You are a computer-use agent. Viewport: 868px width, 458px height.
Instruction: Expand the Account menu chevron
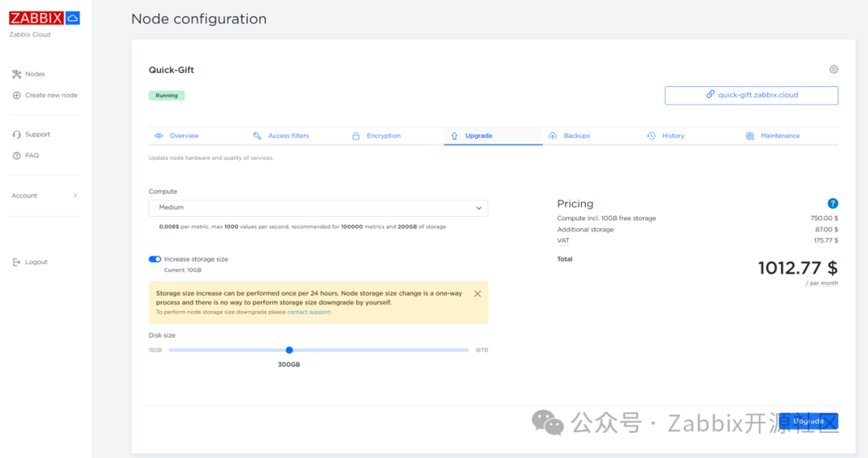pyautogui.click(x=76, y=196)
